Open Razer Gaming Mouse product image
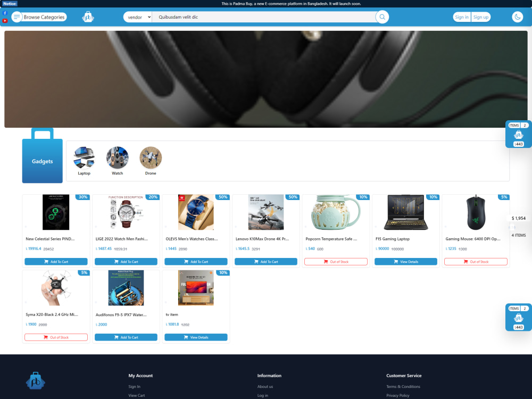 [476, 212]
